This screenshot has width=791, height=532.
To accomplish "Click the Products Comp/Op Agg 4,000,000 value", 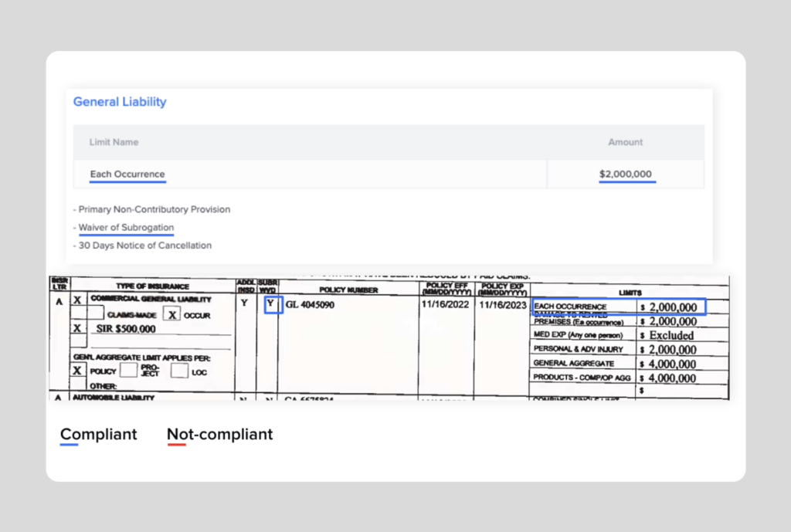I will [x=673, y=378].
